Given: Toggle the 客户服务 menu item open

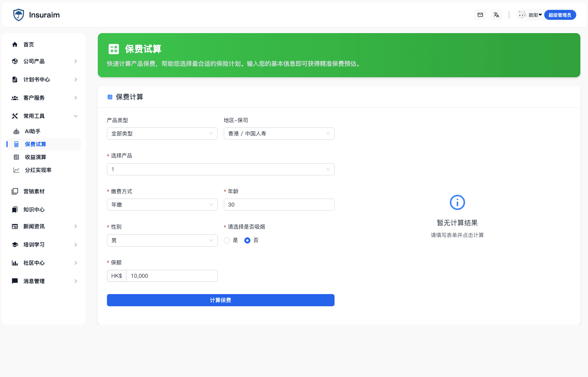Looking at the screenshot, I should (x=44, y=98).
